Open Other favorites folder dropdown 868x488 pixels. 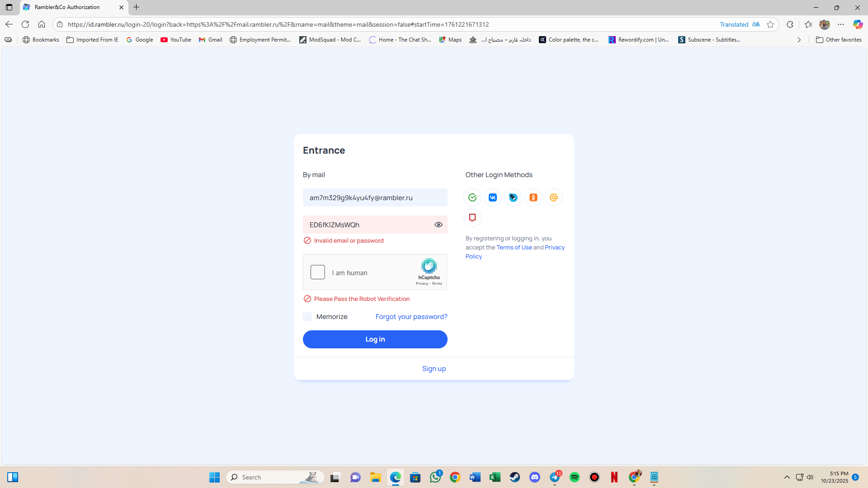(x=839, y=40)
